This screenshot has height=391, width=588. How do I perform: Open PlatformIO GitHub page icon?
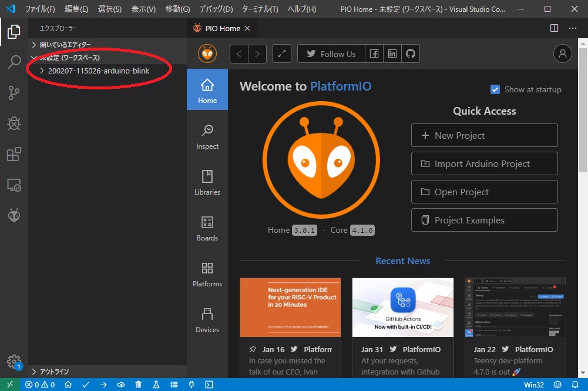coord(411,54)
